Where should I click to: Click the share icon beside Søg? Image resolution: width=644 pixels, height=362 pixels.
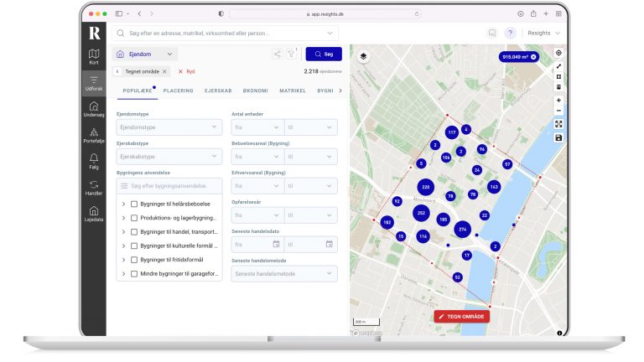tap(277, 54)
